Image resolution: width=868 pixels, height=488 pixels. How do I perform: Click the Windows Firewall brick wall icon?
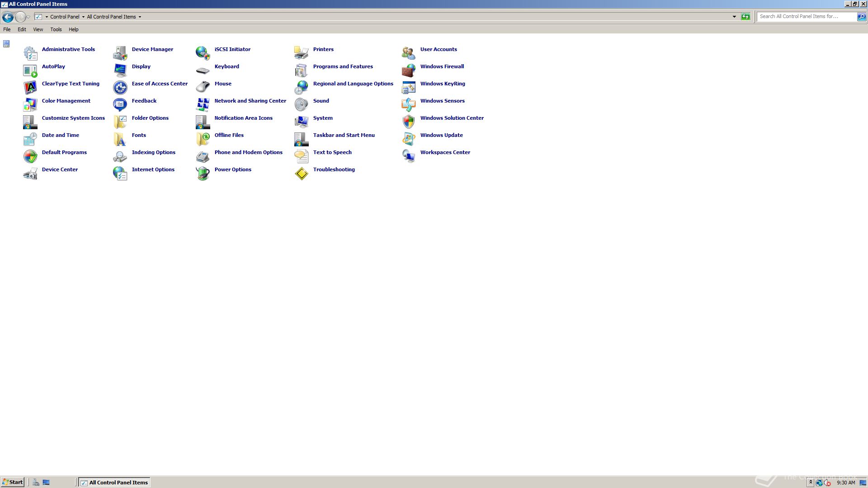pos(409,70)
